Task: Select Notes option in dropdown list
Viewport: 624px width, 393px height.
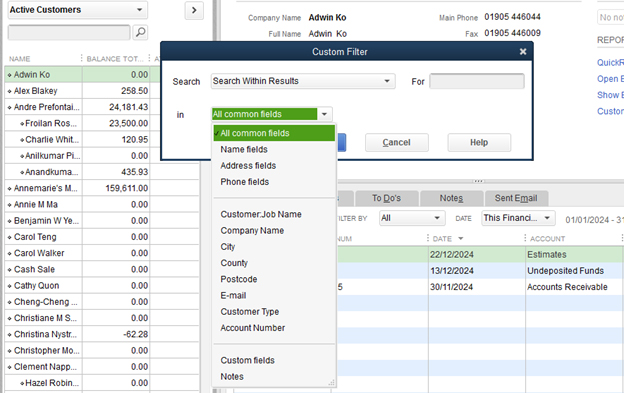Action: pos(232,377)
